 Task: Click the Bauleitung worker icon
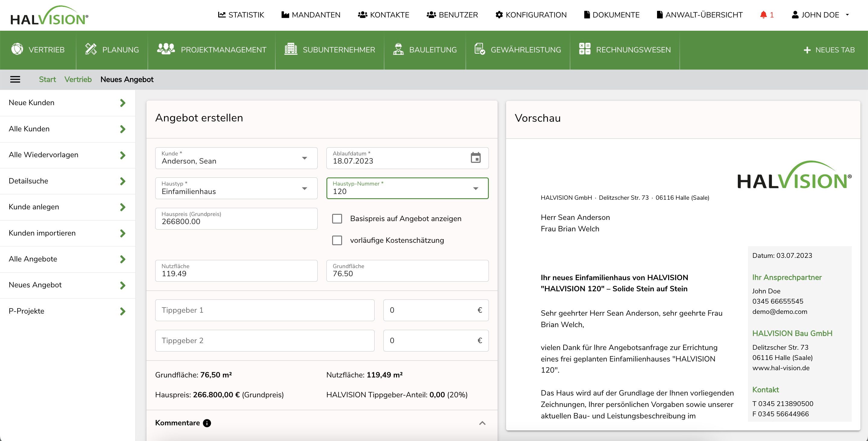pos(398,49)
